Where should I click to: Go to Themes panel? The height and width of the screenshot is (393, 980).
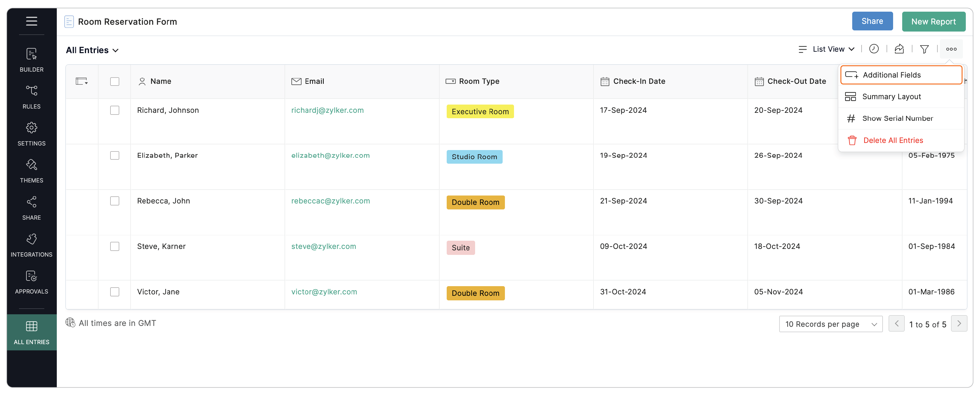pyautogui.click(x=31, y=170)
